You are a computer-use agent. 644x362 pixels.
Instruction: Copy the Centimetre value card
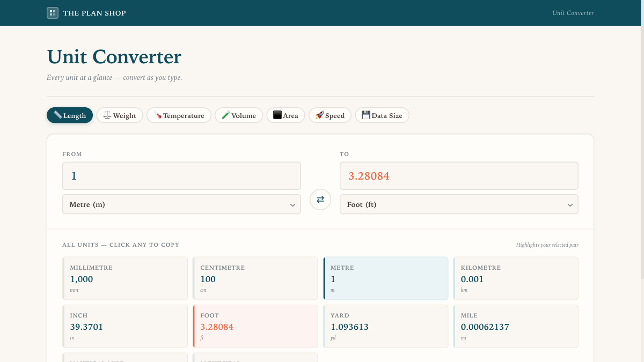point(255,278)
